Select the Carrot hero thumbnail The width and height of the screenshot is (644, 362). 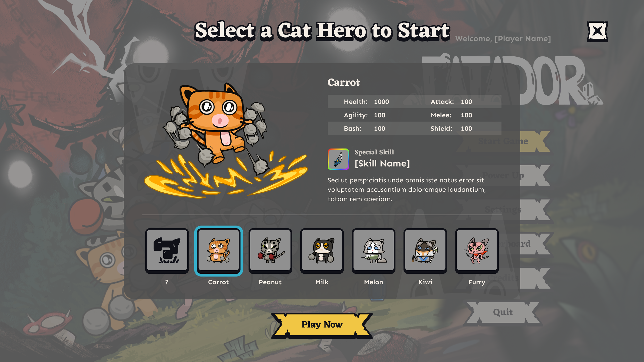[x=218, y=251]
